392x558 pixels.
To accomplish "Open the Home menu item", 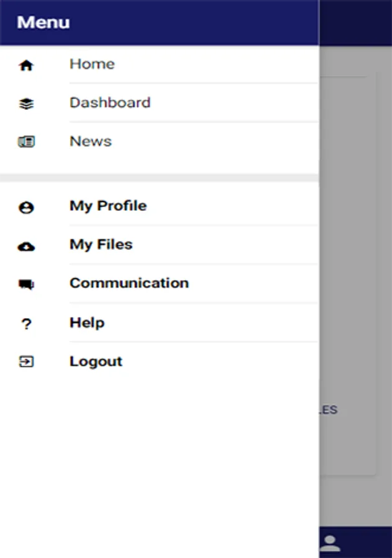I will pos(92,64).
